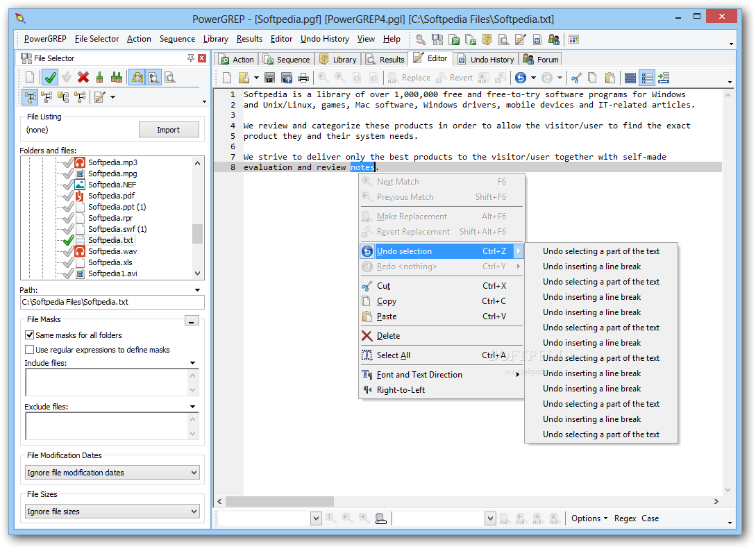Pin the File Selector panel with pushpin icon
Viewport: 756px width, 549px height.
pos(191,58)
